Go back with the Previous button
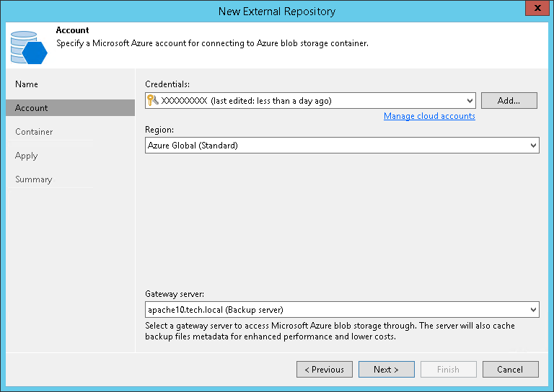 pos(325,370)
